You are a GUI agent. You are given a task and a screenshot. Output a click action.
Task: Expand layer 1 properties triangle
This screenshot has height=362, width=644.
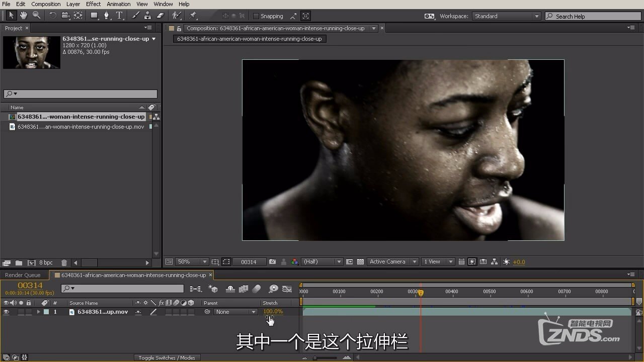38,312
